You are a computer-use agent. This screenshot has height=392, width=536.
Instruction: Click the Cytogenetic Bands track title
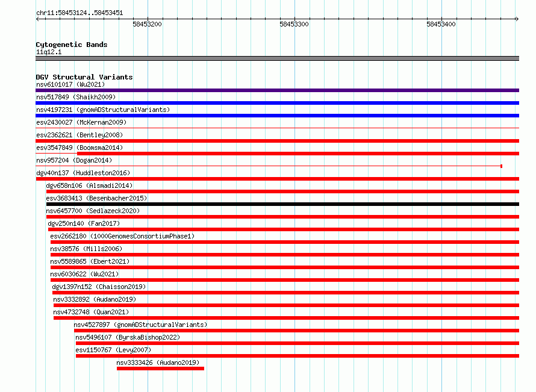(x=72, y=45)
